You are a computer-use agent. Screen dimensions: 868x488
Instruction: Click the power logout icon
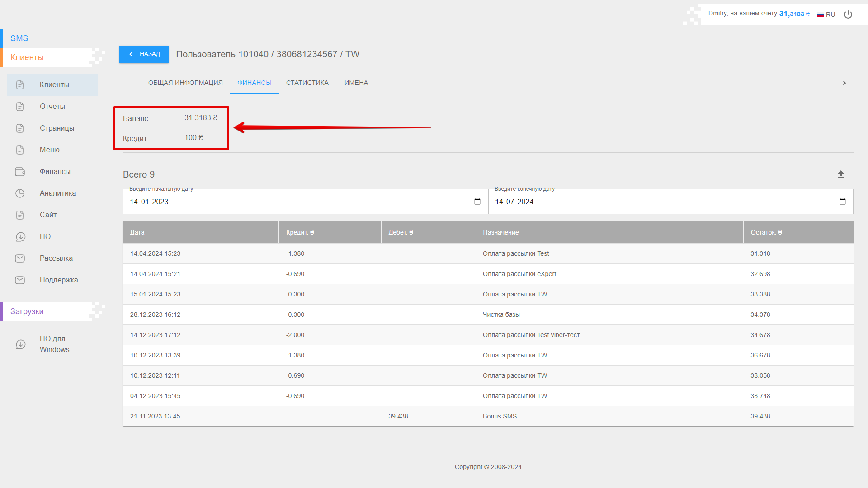[848, 14]
